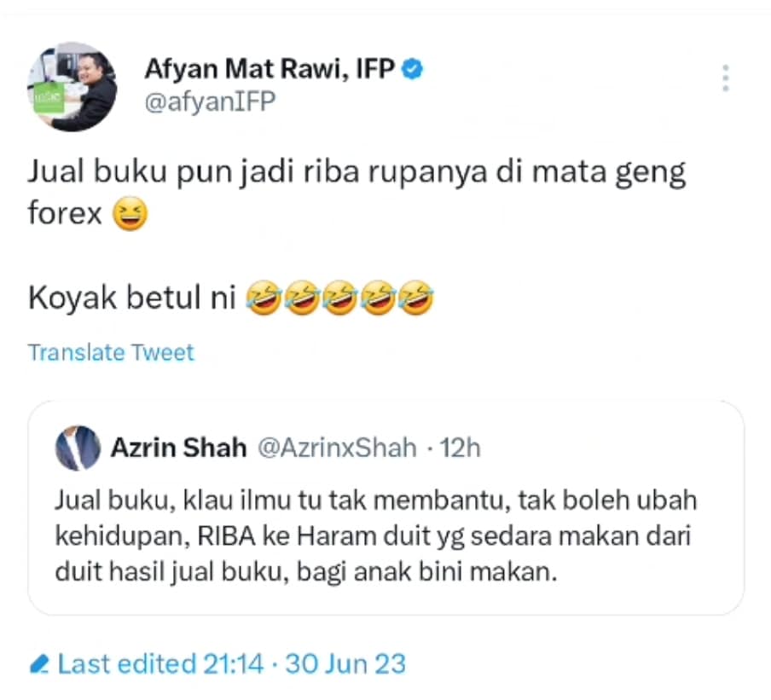Click the pencil edit history icon
771x700 pixels.
(39, 664)
